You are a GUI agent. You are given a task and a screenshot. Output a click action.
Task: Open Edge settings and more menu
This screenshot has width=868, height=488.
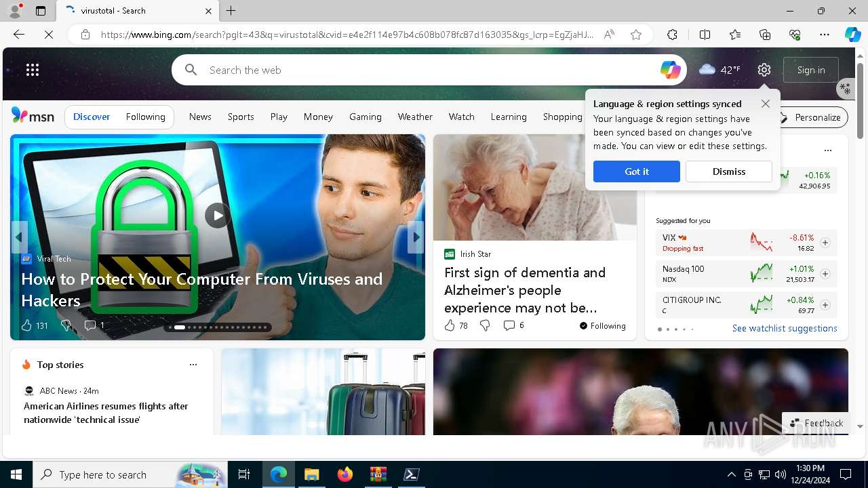pyautogui.click(x=825, y=35)
